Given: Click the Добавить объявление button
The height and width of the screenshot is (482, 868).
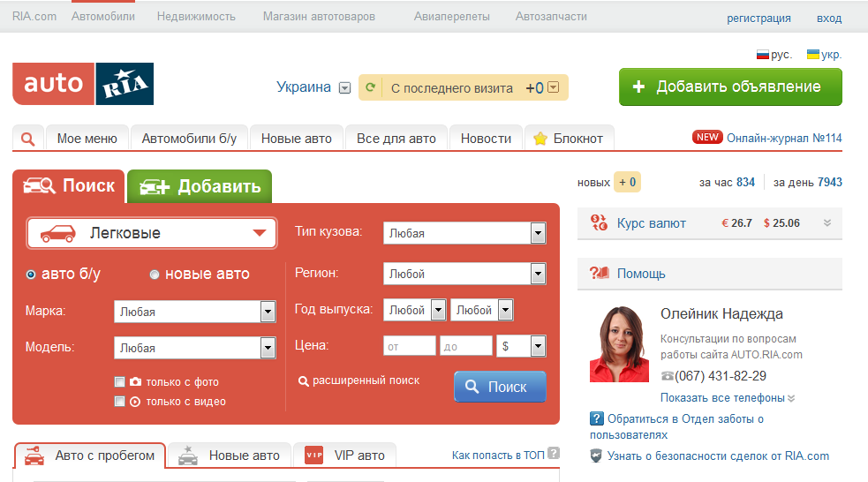Looking at the screenshot, I should pyautogui.click(x=731, y=87).
